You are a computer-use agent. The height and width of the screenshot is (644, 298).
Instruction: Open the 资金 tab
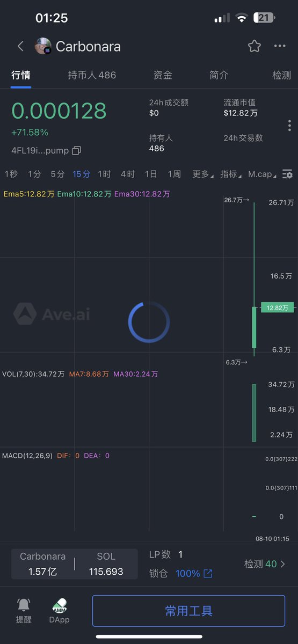tap(163, 75)
